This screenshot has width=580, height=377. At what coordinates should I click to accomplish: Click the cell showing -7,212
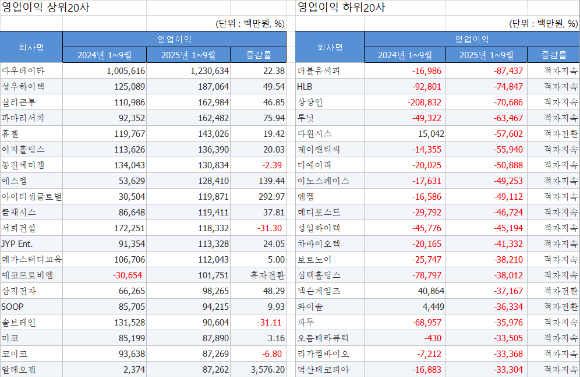coord(405,354)
